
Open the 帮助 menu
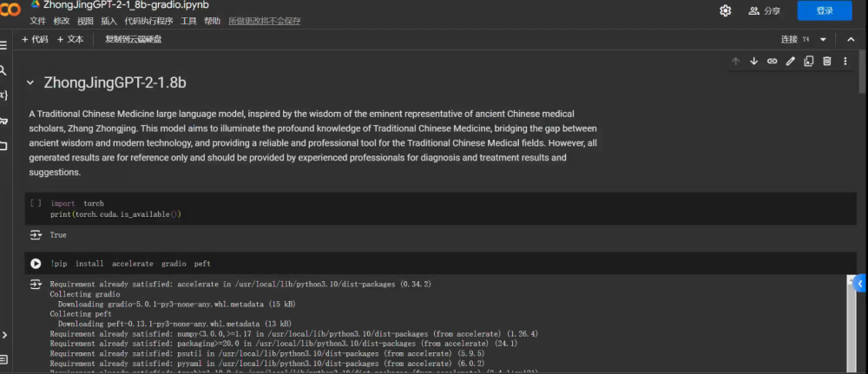pos(212,21)
